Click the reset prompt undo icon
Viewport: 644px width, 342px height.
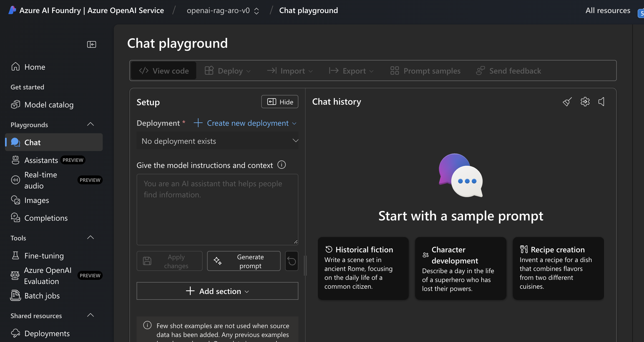coord(291,261)
